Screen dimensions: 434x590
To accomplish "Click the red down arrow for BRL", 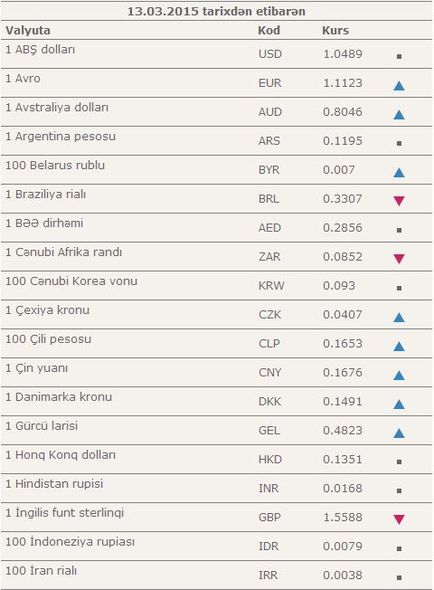I will click(399, 201).
